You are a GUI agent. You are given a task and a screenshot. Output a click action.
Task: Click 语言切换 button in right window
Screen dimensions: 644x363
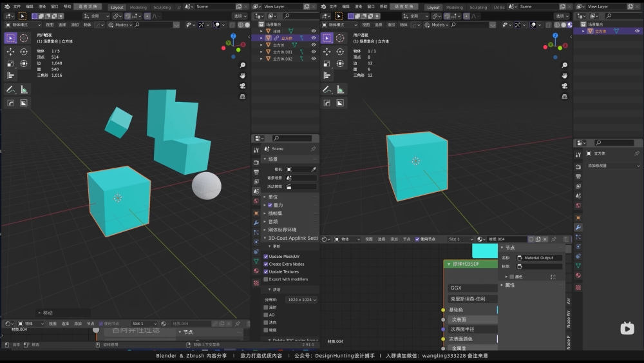pos(404,6)
